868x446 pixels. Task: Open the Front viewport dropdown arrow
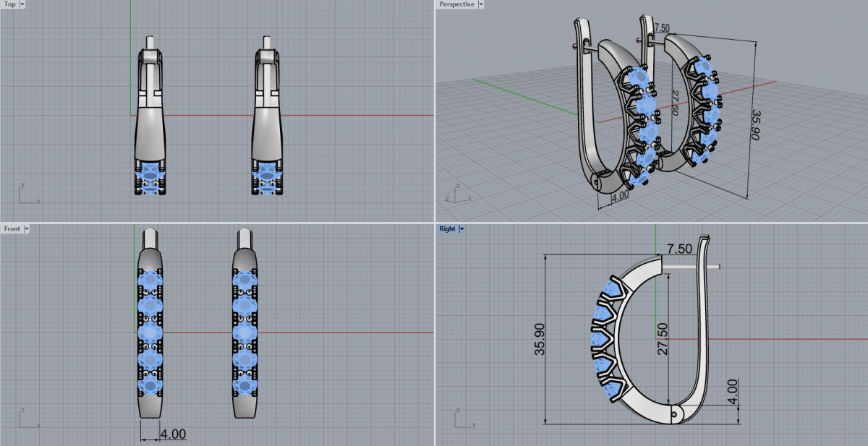[x=27, y=228]
